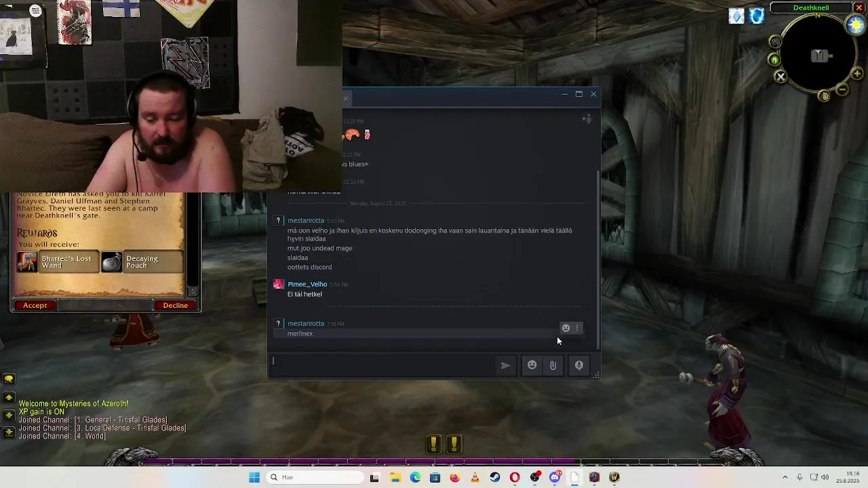Zoom in the minimap with plus button
The height and width of the screenshot is (488, 868).
(857, 73)
